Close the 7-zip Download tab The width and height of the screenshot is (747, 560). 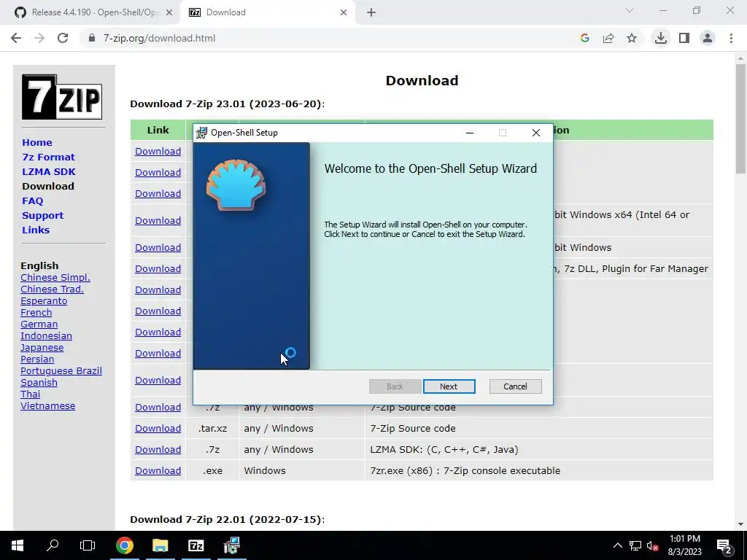(344, 12)
